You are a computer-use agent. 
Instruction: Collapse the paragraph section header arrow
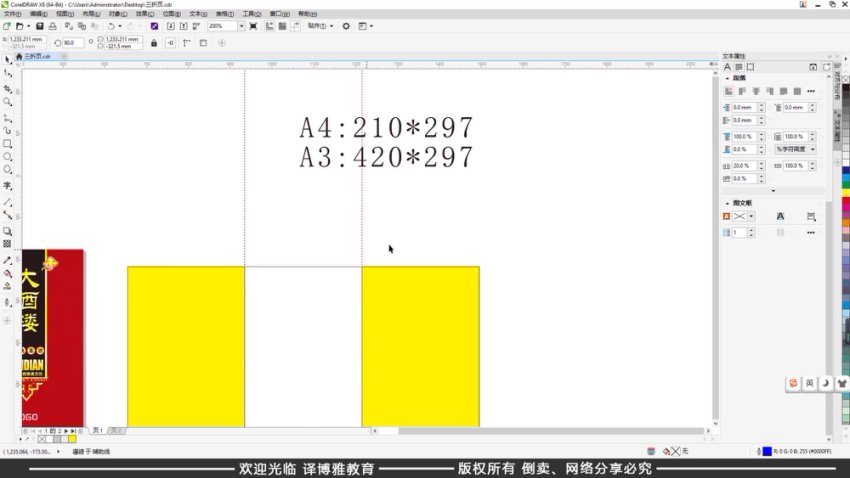coord(727,77)
